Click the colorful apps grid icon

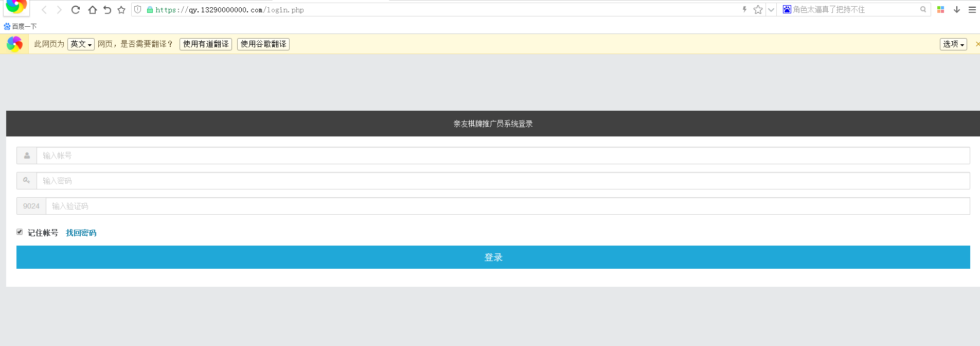[940, 10]
